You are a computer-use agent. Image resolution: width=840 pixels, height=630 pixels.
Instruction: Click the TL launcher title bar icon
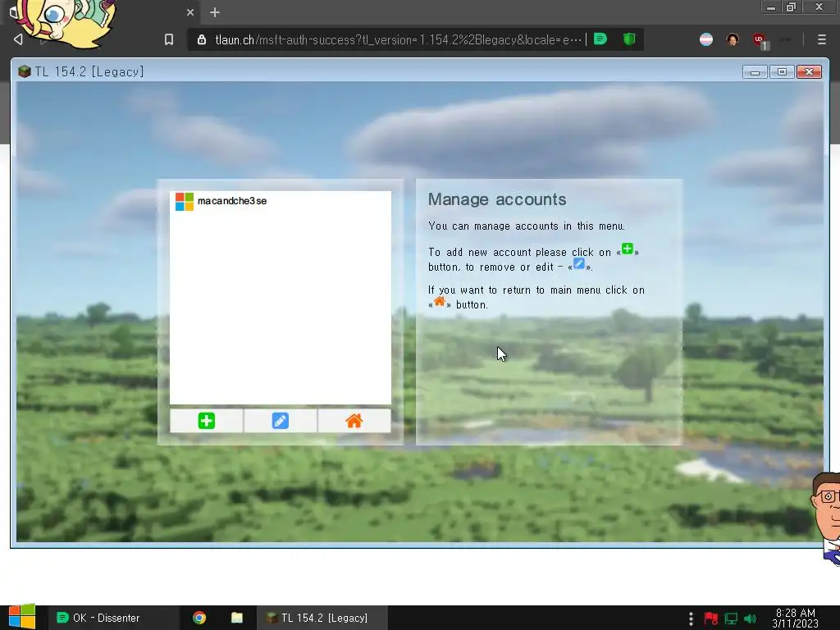(24, 71)
